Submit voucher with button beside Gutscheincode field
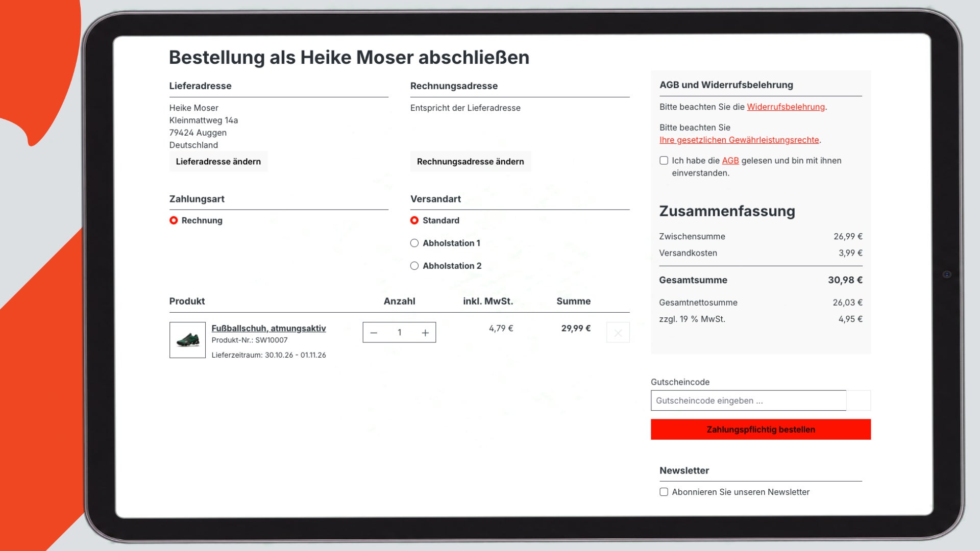980x551 pixels. (859, 400)
